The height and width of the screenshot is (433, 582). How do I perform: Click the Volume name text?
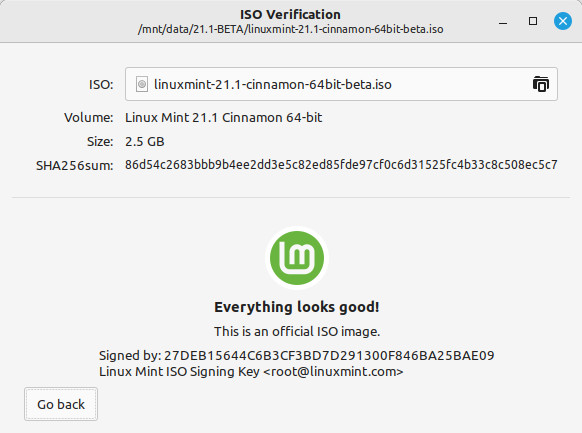(x=223, y=118)
